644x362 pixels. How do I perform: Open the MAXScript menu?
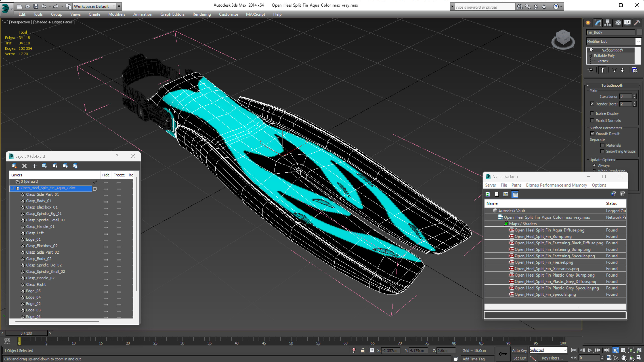(x=255, y=14)
